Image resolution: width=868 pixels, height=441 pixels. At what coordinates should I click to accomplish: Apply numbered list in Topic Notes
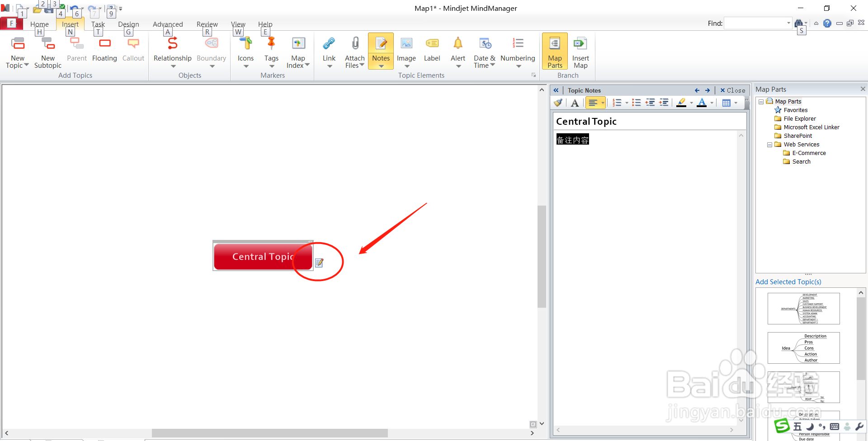coord(617,103)
